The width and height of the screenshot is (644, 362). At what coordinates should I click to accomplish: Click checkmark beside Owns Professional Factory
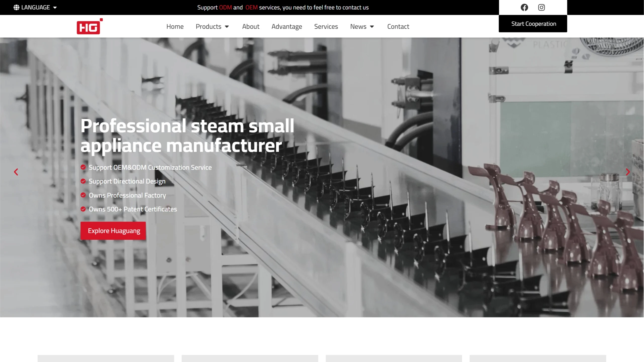pos(83,195)
